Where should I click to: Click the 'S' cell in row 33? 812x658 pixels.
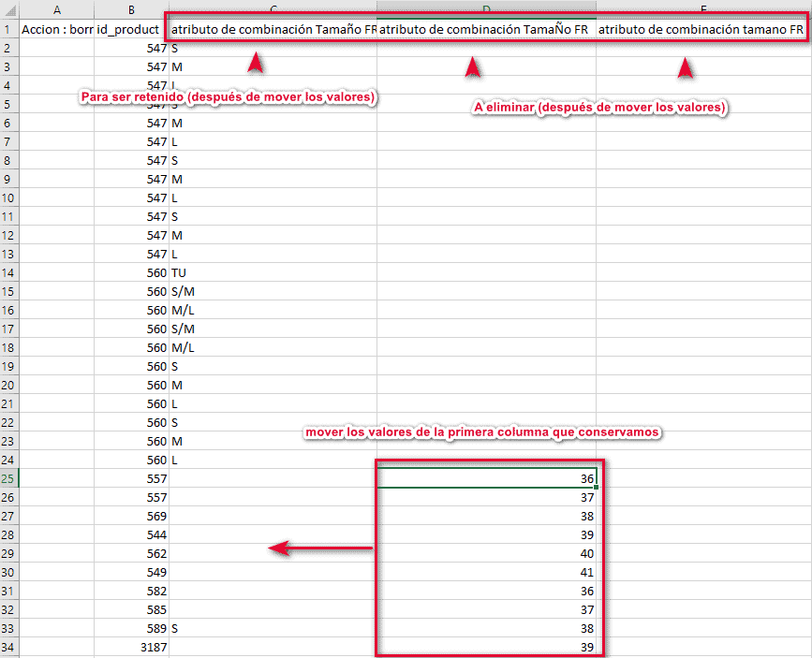tap(272, 628)
